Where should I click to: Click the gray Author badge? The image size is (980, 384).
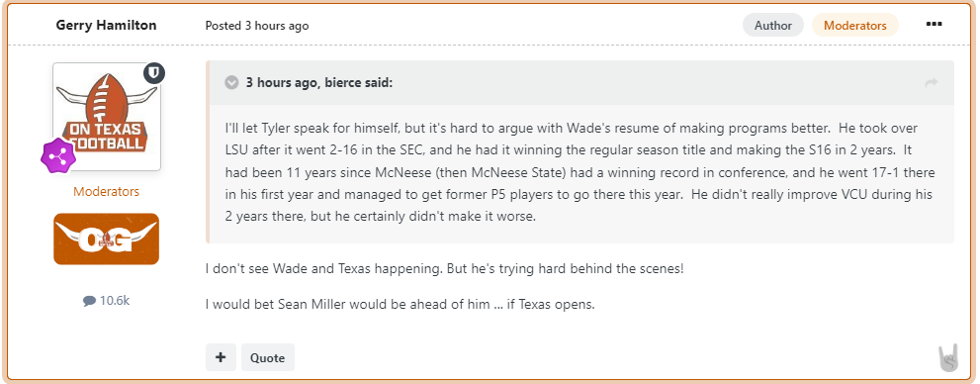click(773, 25)
